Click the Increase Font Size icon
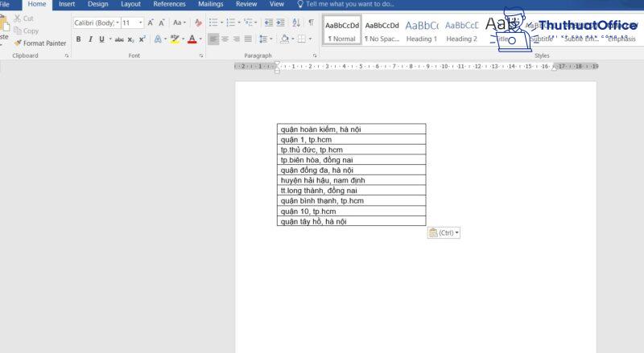The height and width of the screenshot is (353, 644). pyautogui.click(x=151, y=23)
